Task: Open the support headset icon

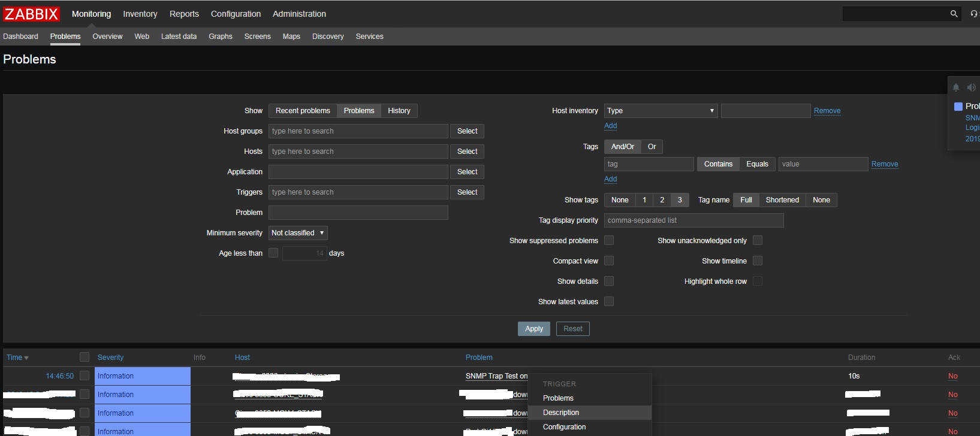Action: [x=973, y=14]
